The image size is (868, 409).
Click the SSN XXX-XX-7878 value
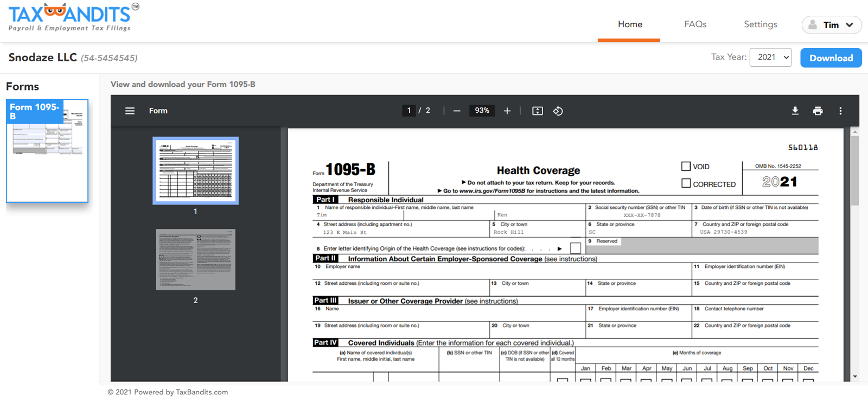642,215
